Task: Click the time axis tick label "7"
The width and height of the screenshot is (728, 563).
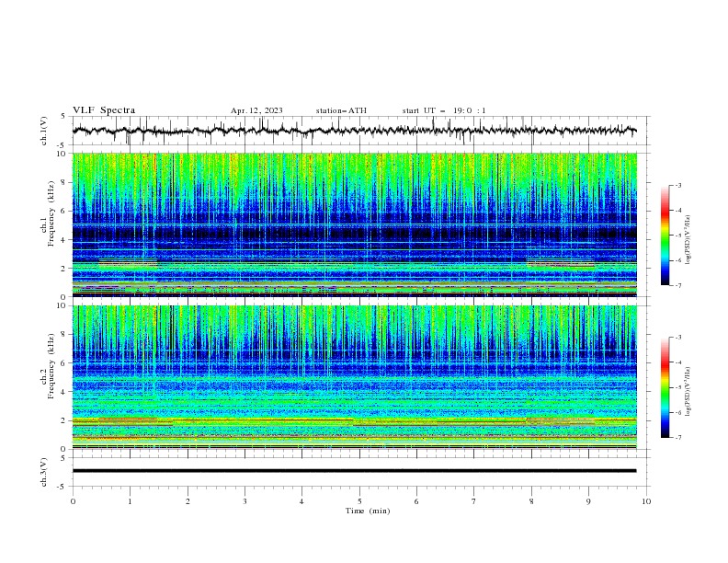Action: pyautogui.click(x=473, y=501)
